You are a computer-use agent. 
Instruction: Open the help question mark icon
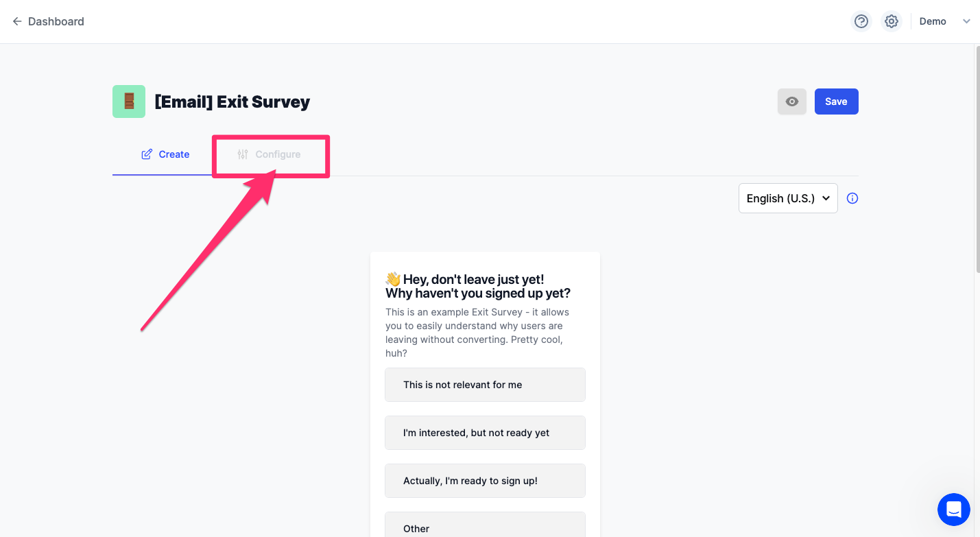point(861,21)
